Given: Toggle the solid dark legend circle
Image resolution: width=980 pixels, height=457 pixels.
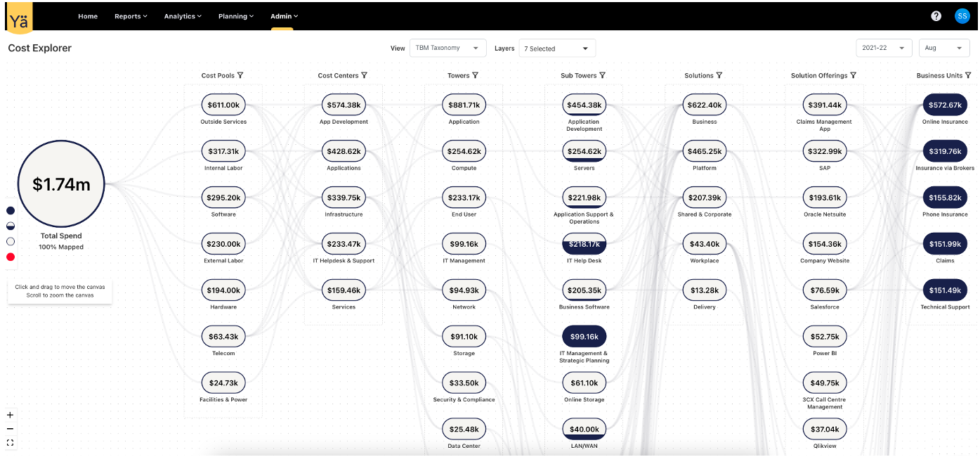Looking at the screenshot, I should [x=11, y=210].
